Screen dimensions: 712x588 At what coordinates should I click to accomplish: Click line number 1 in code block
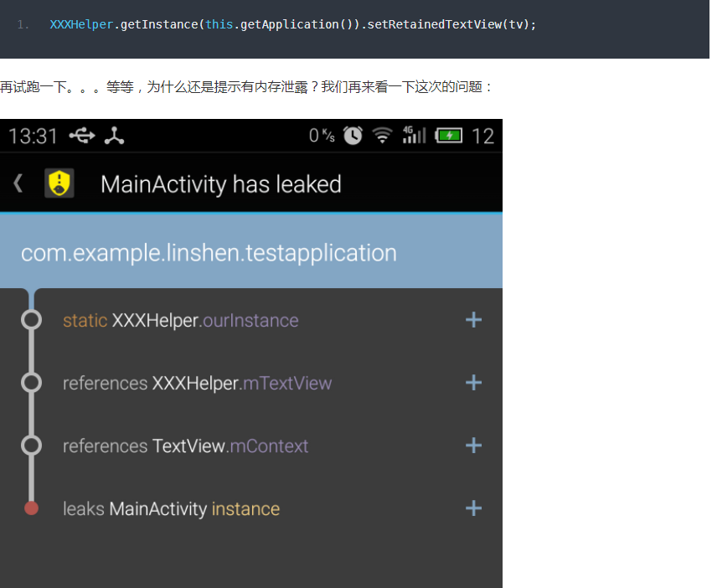[x=20, y=24]
